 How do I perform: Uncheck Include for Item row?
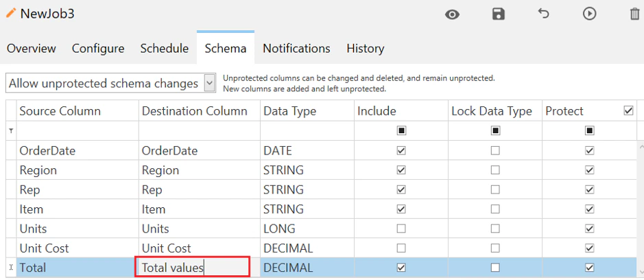401,209
